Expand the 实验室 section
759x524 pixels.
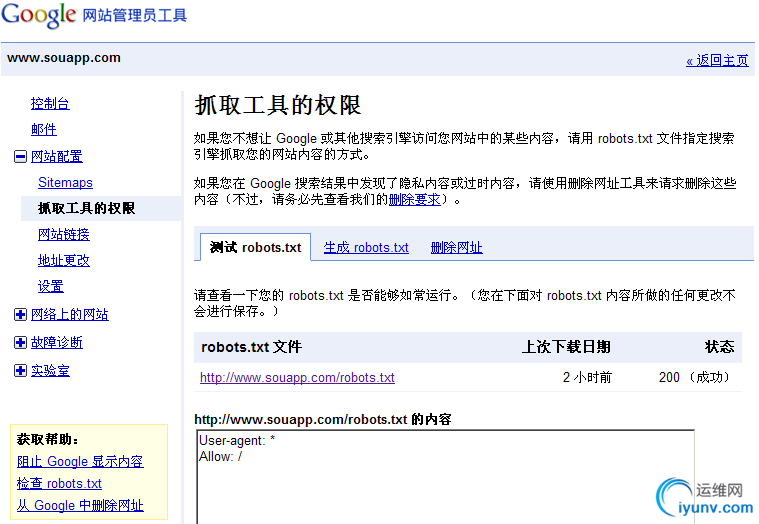pyautogui.click(x=20, y=371)
